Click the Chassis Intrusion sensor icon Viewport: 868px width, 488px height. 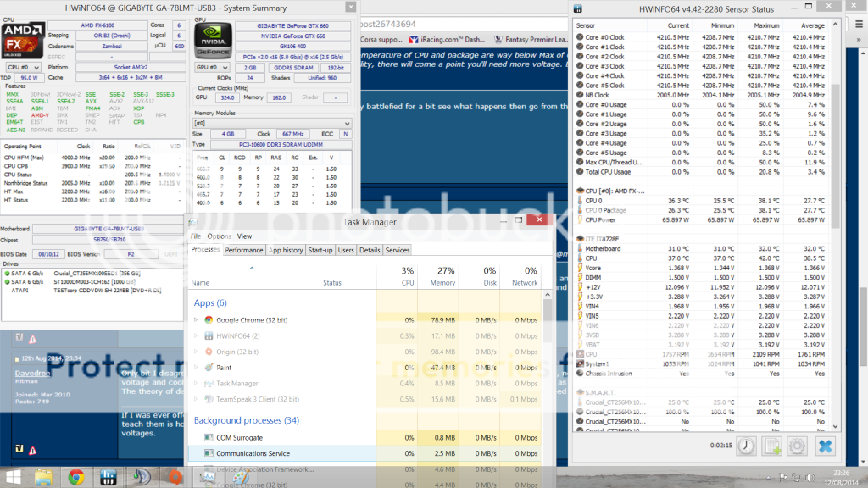point(580,374)
